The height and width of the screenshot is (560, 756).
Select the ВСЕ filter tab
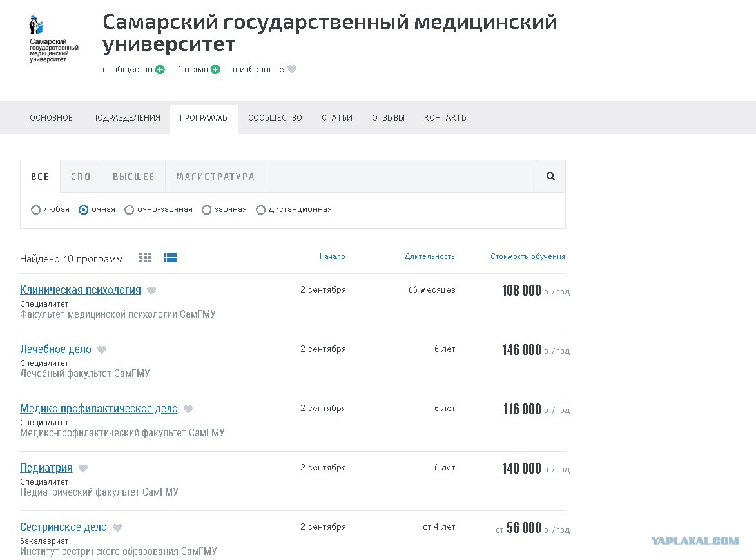tap(40, 177)
